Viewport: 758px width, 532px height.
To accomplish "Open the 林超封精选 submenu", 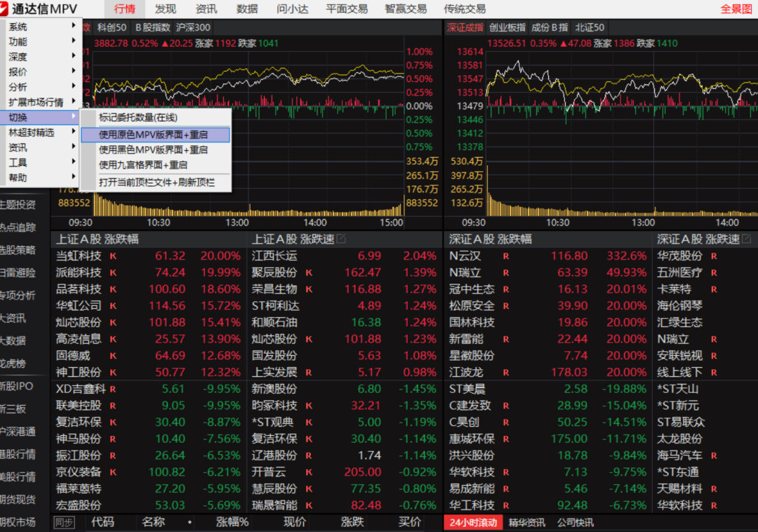I will pyautogui.click(x=41, y=132).
